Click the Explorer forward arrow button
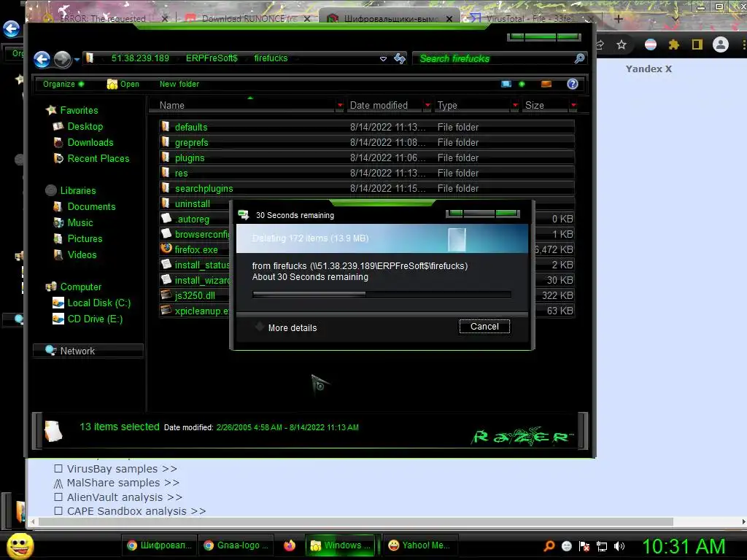 (x=63, y=59)
